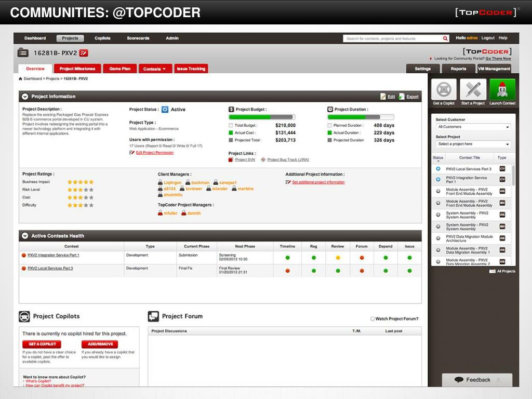532x399 pixels.
Task: Click the GET A COPILOT button
Action: 42,344
